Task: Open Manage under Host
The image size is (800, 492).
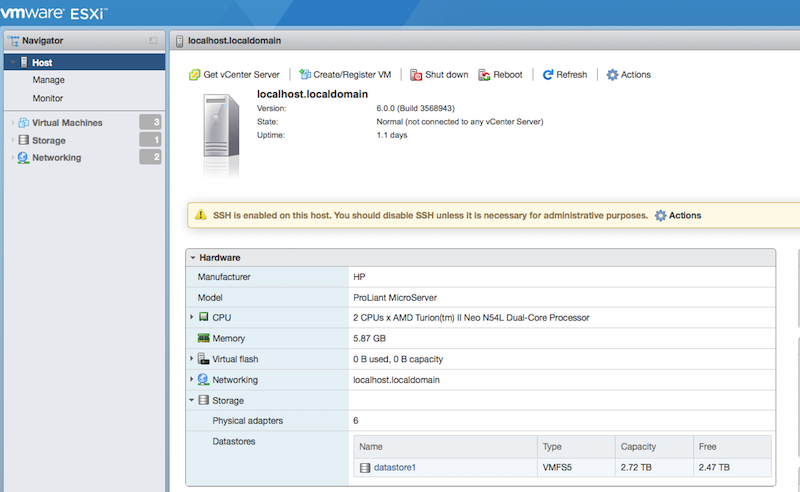Action: [x=48, y=80]
